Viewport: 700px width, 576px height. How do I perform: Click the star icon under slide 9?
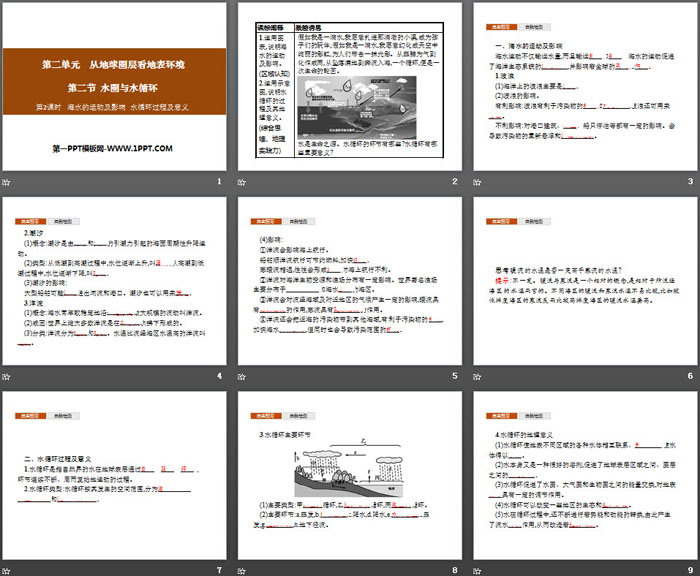pyautogui.click(x=477, y=571)
